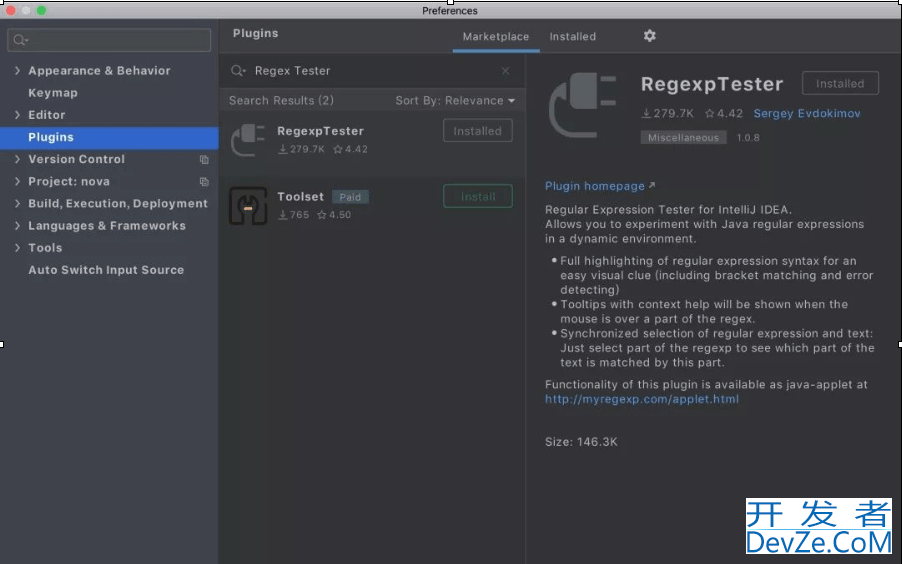902x564 pixels.
Task: Click the copy icon next to Version Control
Action: 204,159
